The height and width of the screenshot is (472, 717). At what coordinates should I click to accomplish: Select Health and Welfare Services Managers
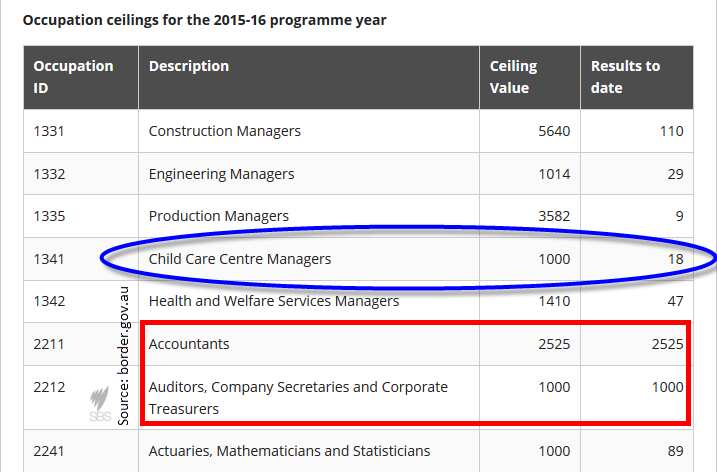[x=273, y=301]
